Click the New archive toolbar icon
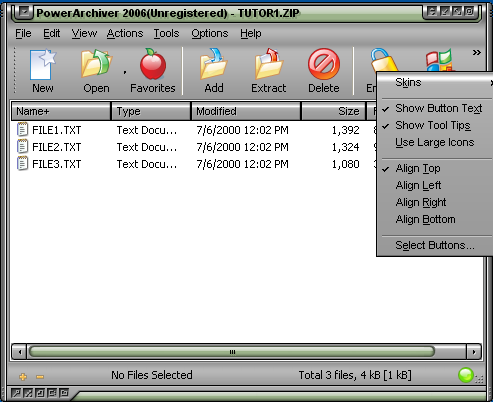Screen dimensions: 493x402 click(x=43, y=64)
